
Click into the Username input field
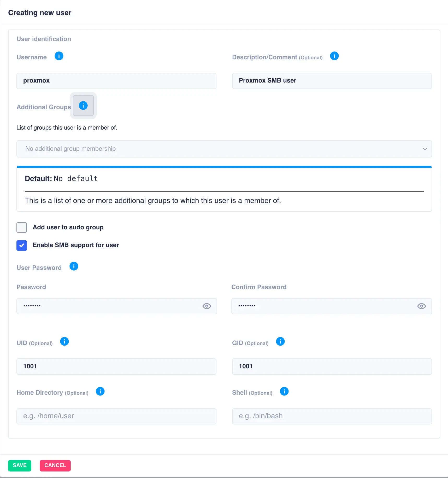point(116,81)
